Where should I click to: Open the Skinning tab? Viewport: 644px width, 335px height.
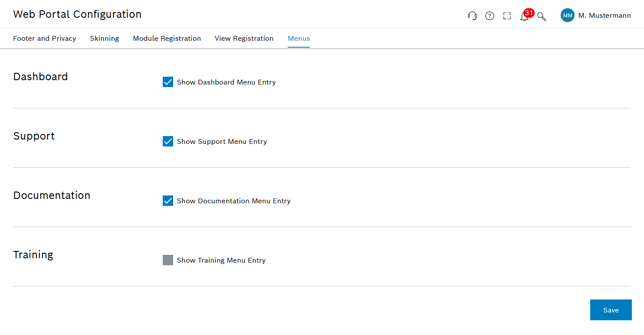click(104, 38)
